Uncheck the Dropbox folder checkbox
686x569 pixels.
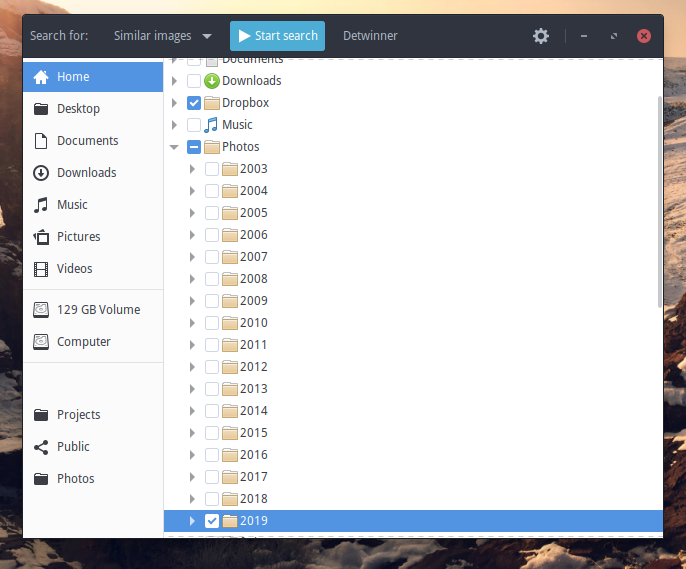click(x=194, y=103)
